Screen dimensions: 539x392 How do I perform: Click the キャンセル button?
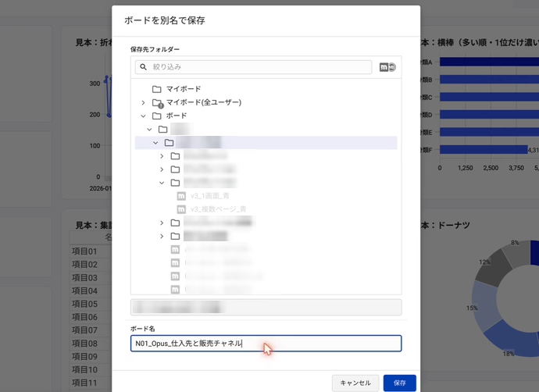point(355,383)
